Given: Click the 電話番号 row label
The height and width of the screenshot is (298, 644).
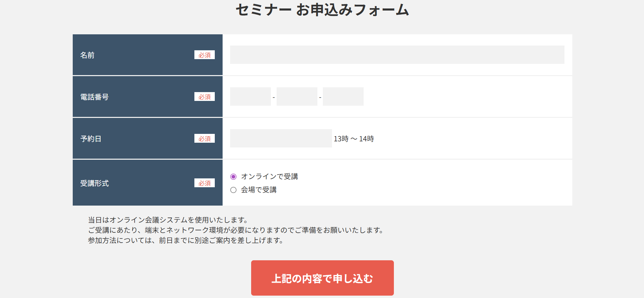Looking at the screenshot, I should (94, 97).
